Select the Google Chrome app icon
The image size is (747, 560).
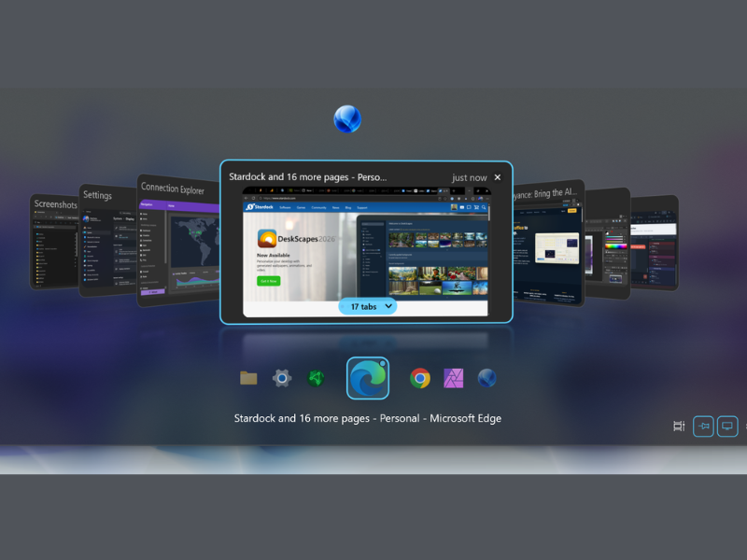(x=419, y=378)
